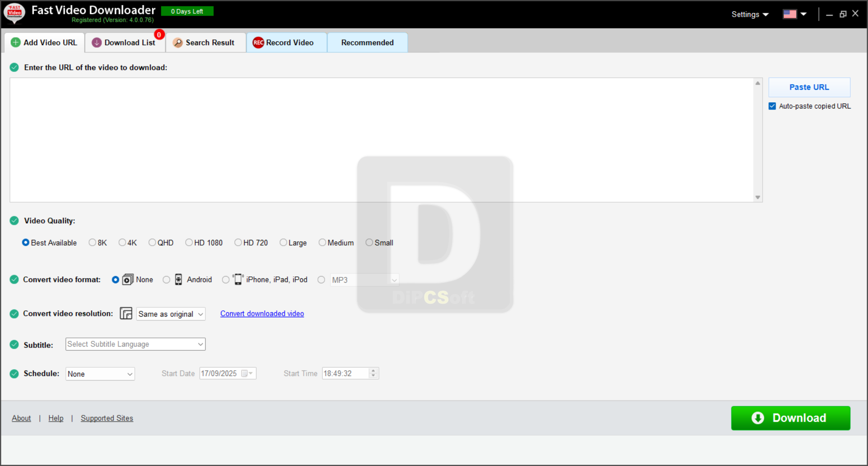This screenshot has height=466, width=868.
Task: Increase Start Time with the up spinner
Action: pyautogui.click(x=373, y=371)
